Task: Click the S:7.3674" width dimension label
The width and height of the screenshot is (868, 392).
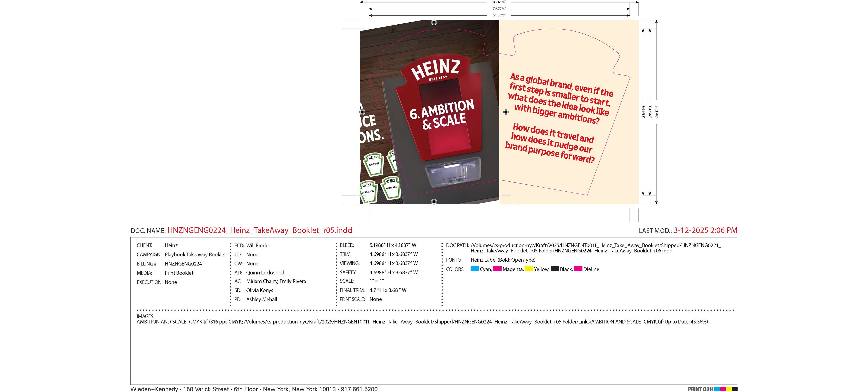Action: tap(499, 15)
